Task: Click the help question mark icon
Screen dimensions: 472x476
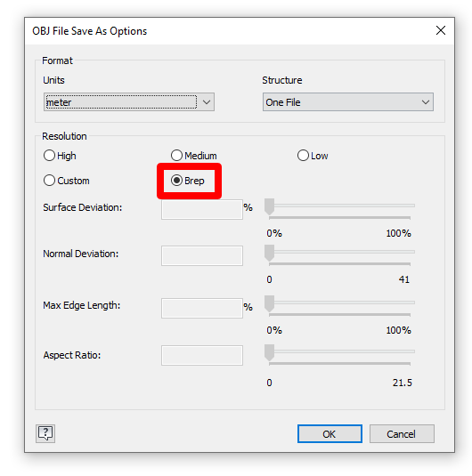Action: click(x=45, y=433)
